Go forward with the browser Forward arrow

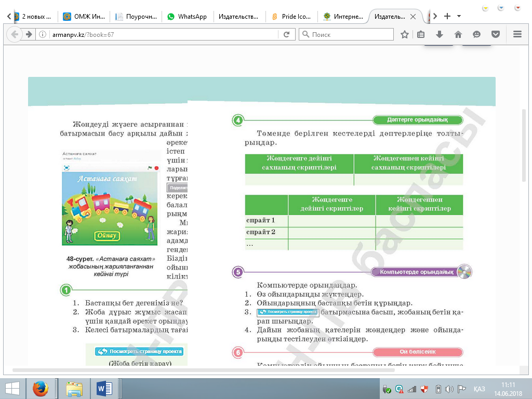[x=29, y=34]
